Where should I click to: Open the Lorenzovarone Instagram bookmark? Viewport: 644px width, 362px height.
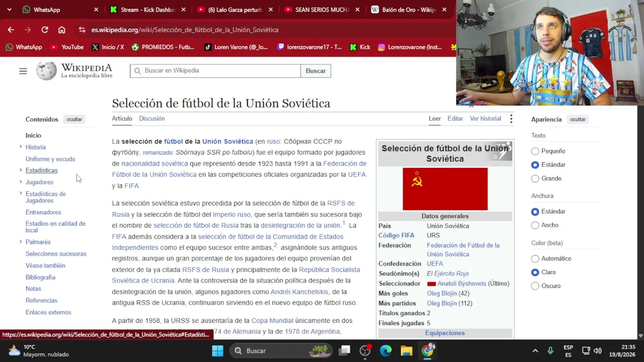point(410,47)
